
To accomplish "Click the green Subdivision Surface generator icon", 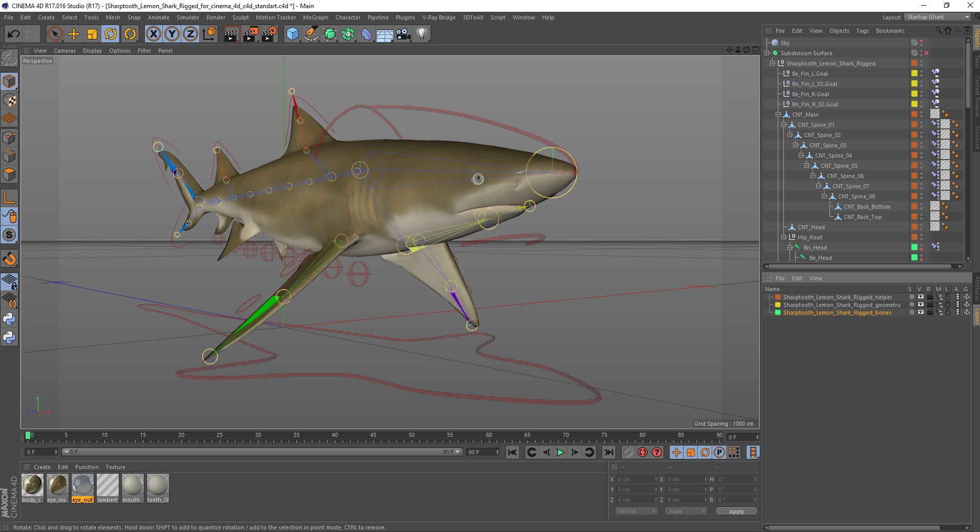I will (x=330, y=34).
